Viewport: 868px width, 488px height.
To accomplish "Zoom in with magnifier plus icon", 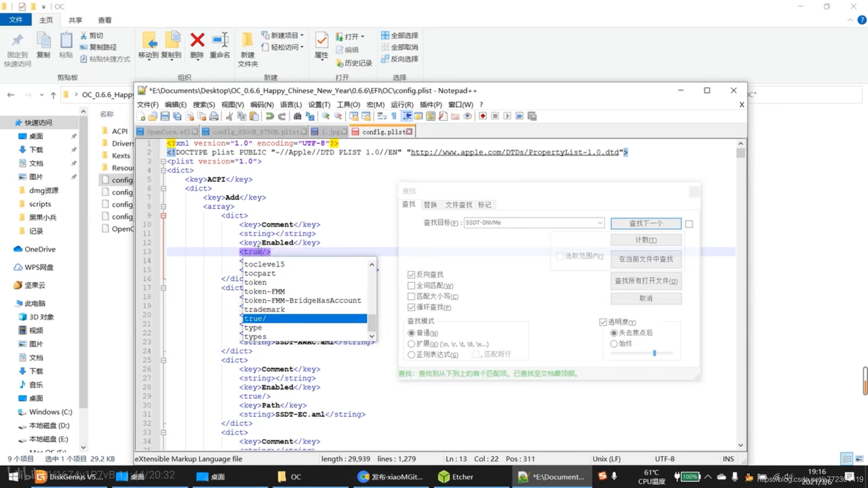I will pos(325,116).
